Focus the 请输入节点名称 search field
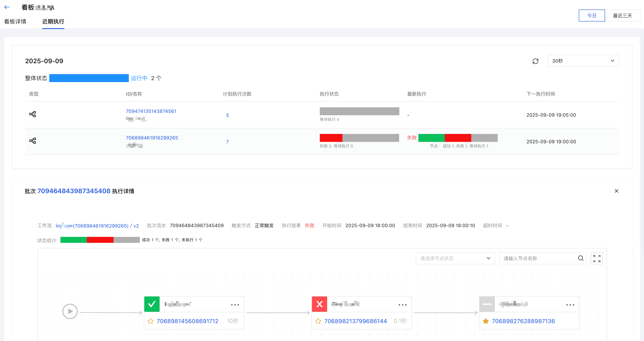The image size is (644, 341). [x=543, y=258]
